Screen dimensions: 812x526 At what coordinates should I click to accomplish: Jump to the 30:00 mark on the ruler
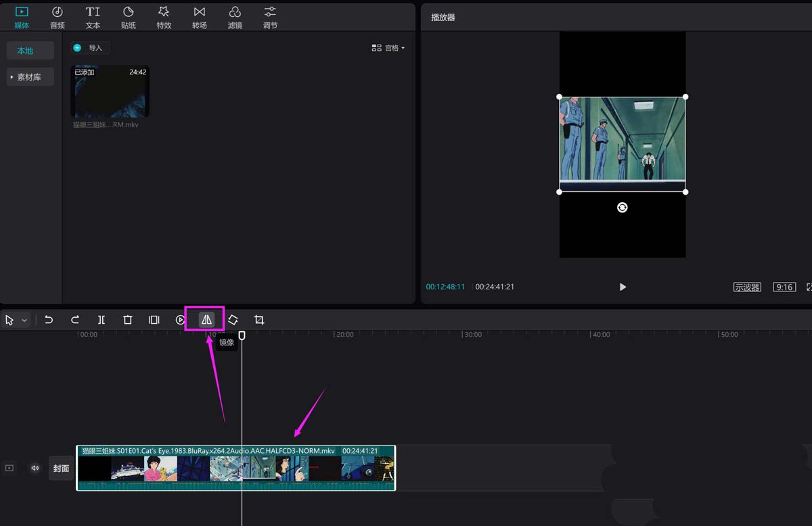click(473, 335)
